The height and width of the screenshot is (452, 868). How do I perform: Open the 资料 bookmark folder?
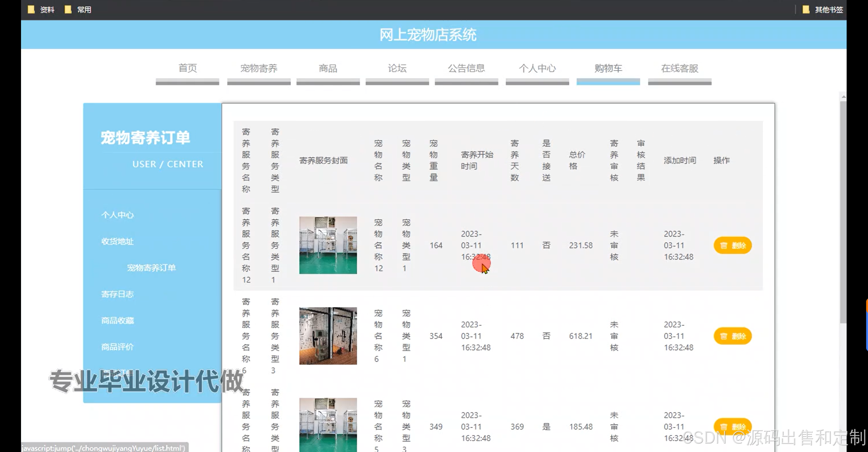41,10
